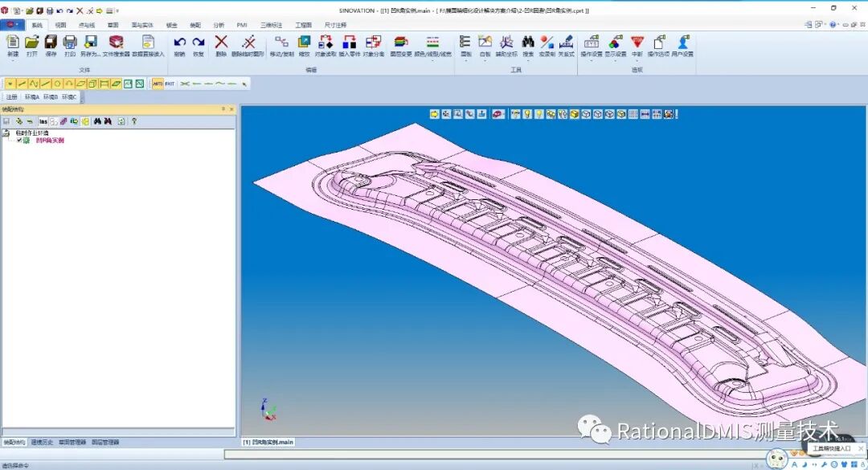Open the 文件搜索器 file searcher
This screenshot has height=470, width=868.
tap(117, 42)
